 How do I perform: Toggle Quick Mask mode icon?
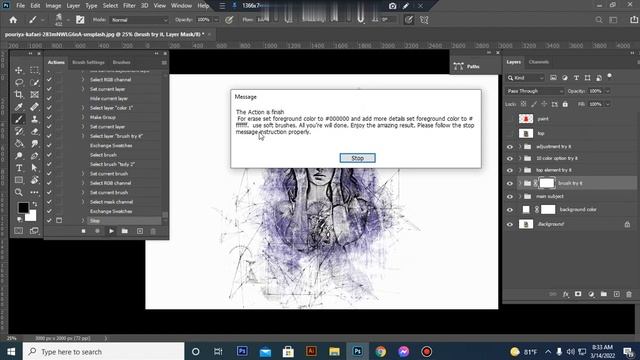pos(19,231)
